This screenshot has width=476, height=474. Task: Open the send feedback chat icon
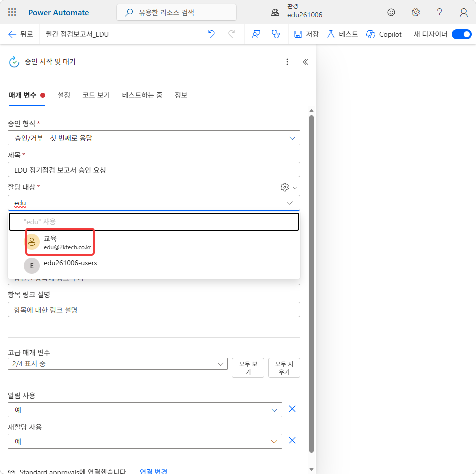tap(256, 34)
